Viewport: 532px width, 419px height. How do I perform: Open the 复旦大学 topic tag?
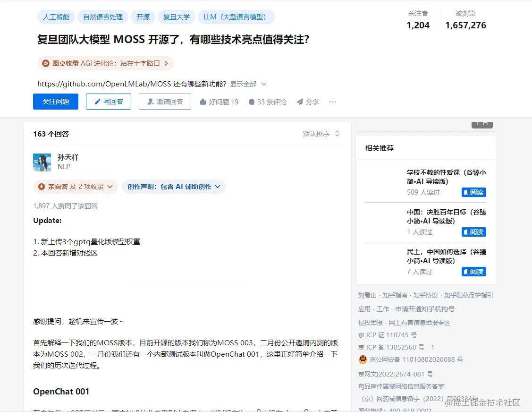(x=176, y=17)
